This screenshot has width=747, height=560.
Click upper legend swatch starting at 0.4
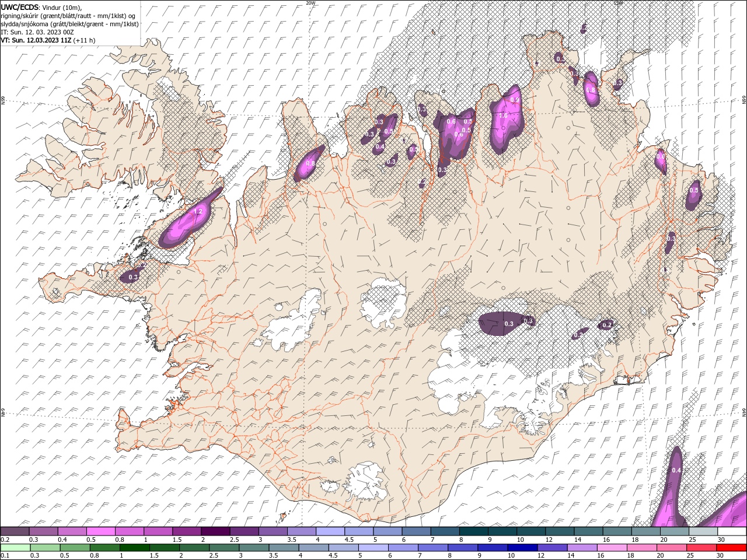pos(72,531)
